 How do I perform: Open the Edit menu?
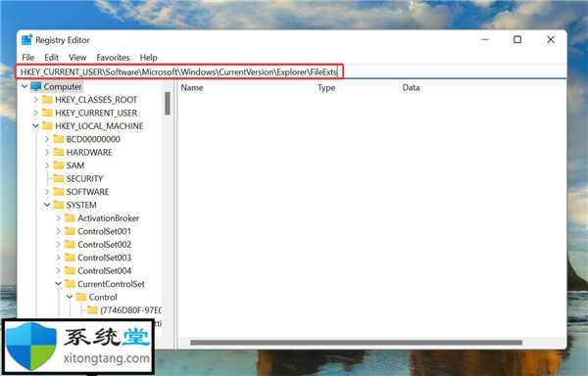click(x=51, y=58)
